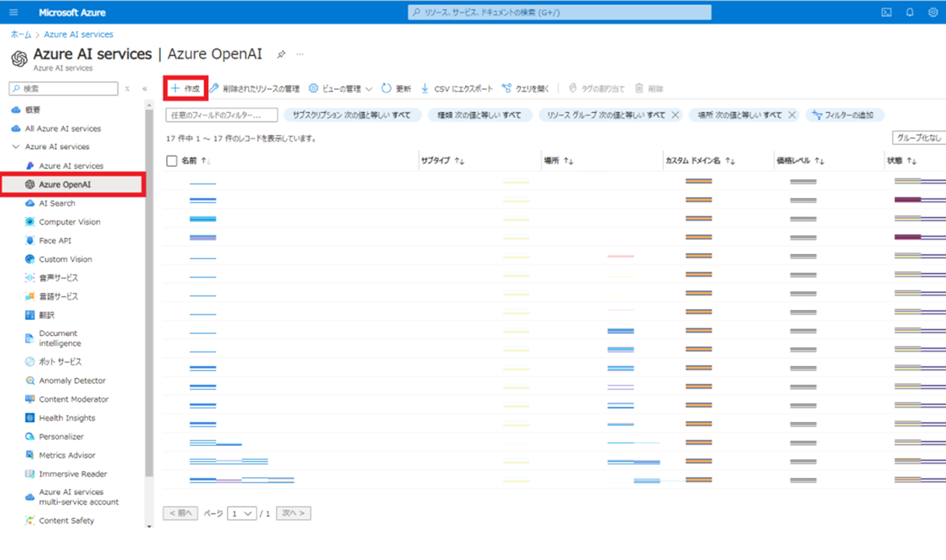Export the list with CSV にエクスポート

coord(457,89)
